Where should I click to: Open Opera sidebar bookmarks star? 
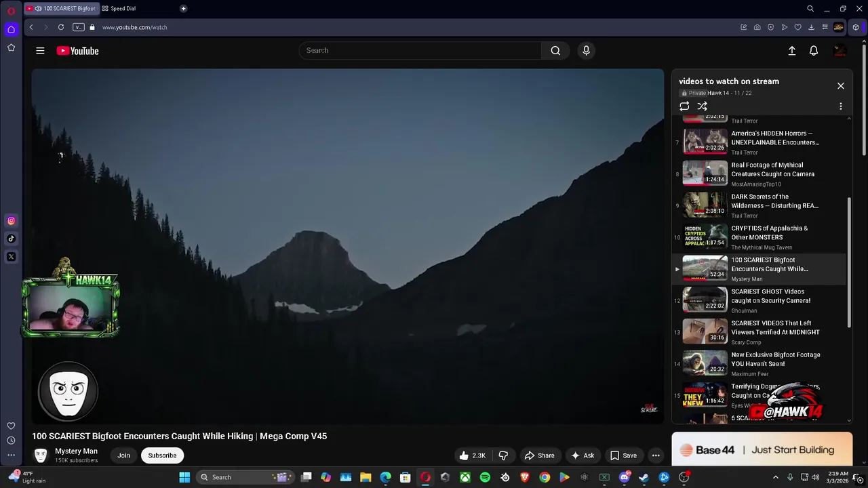11,47
